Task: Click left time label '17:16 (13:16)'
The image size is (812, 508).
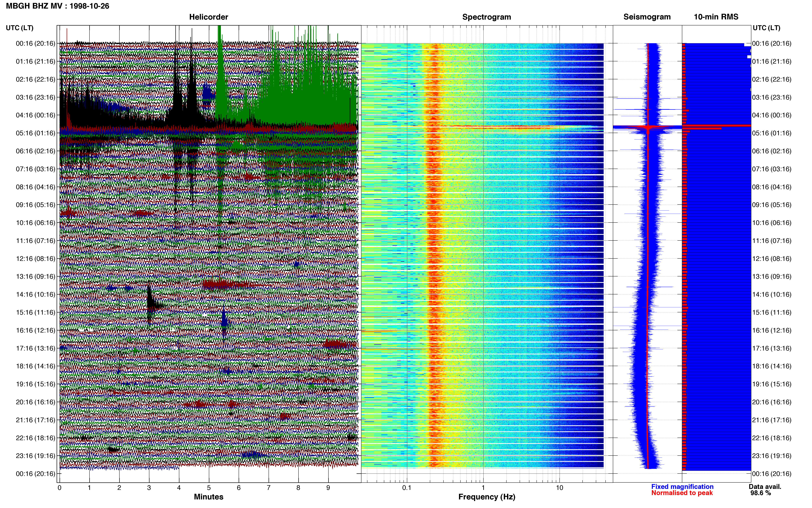Action: [x=36, y=348]
